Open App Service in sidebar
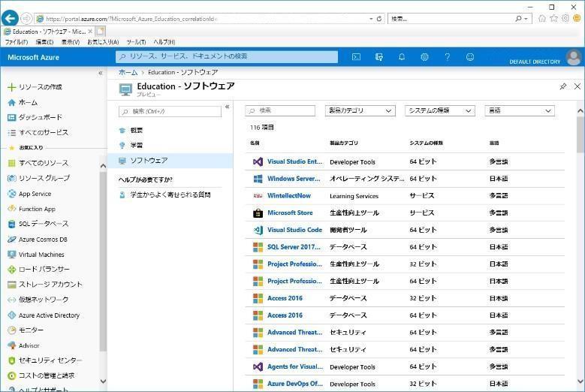Image resolution: width=585 pixels, height=392 pixels. [x=29, y=194]
